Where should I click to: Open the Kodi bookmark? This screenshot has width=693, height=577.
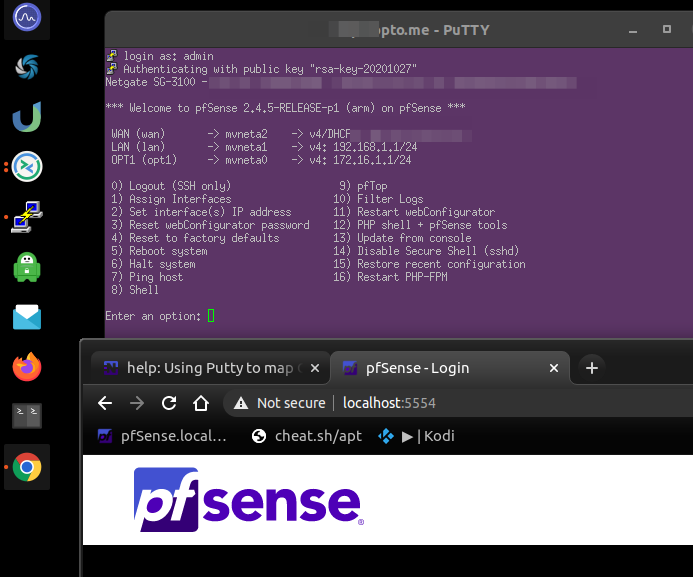pyautogui.click(x=416, y=436)
